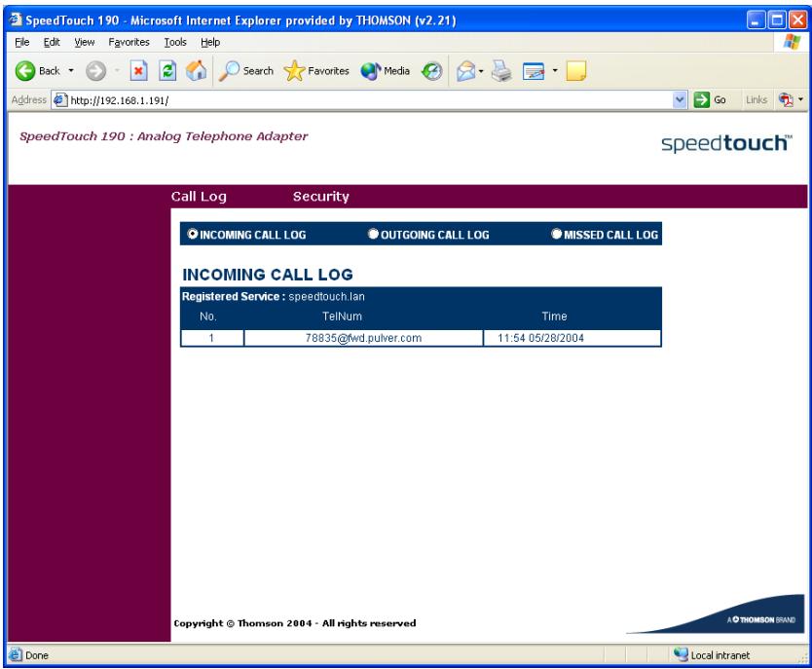Click the Mail envelope icon
This screenshot has height=669, width=812.
coord(465,71)
